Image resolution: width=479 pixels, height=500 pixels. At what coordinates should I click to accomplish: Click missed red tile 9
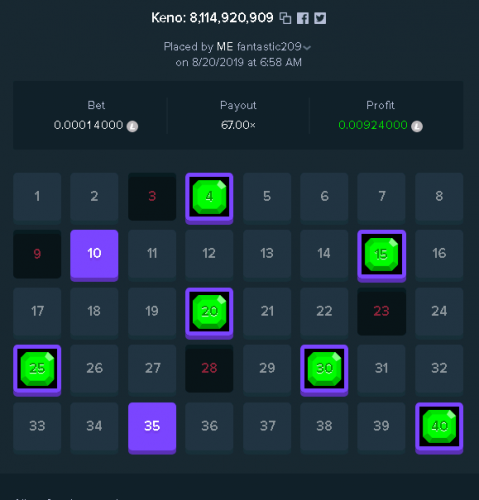(37, 254)
